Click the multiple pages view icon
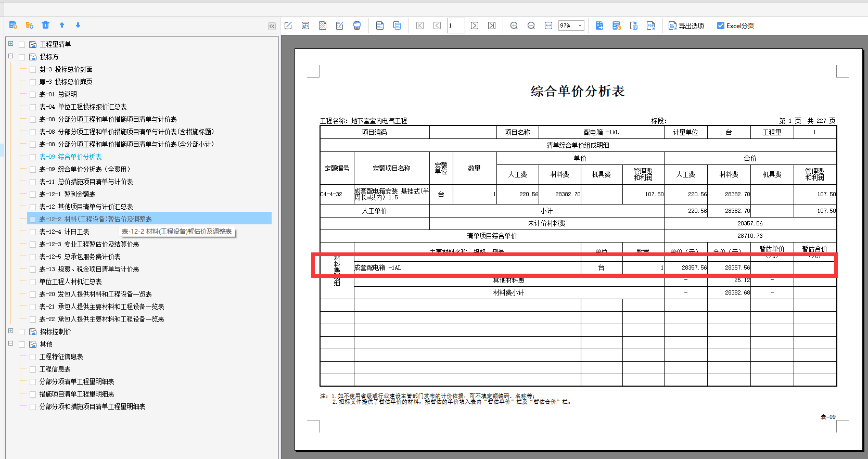 397,25
